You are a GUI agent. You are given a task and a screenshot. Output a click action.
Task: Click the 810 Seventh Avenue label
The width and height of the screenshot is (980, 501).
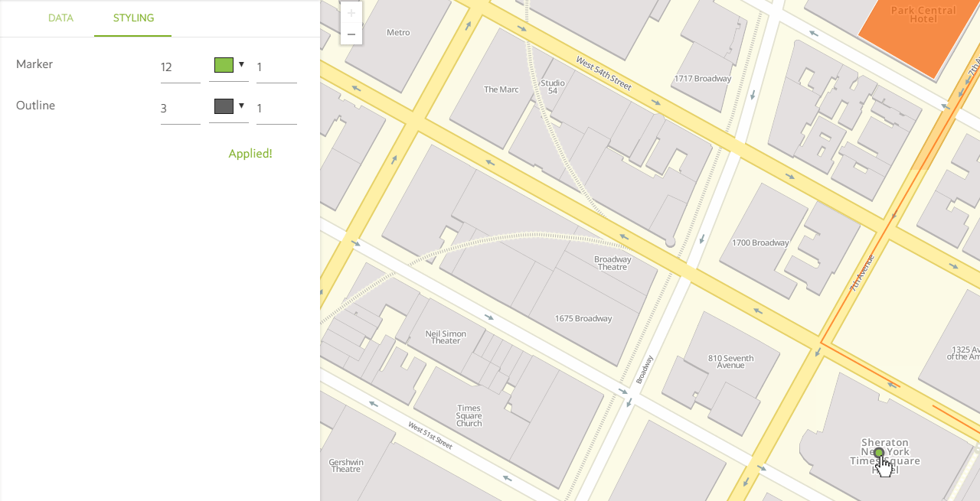point(730,362)
